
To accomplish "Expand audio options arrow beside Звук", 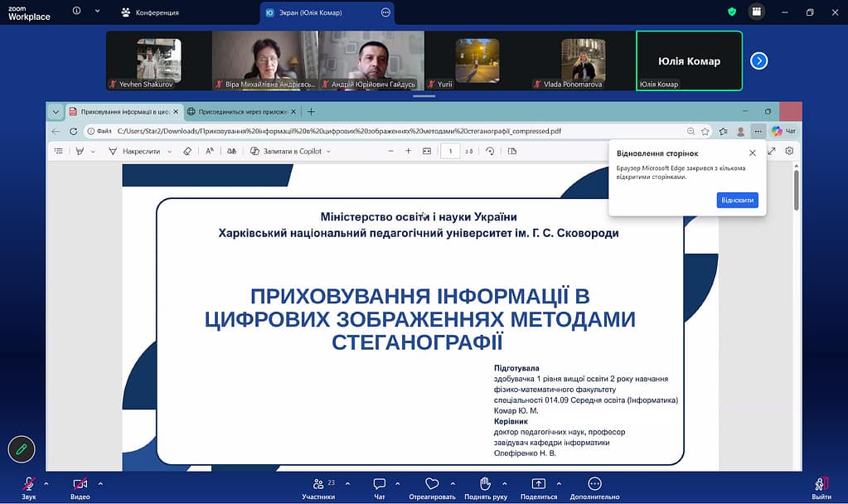I will (46, 483).
